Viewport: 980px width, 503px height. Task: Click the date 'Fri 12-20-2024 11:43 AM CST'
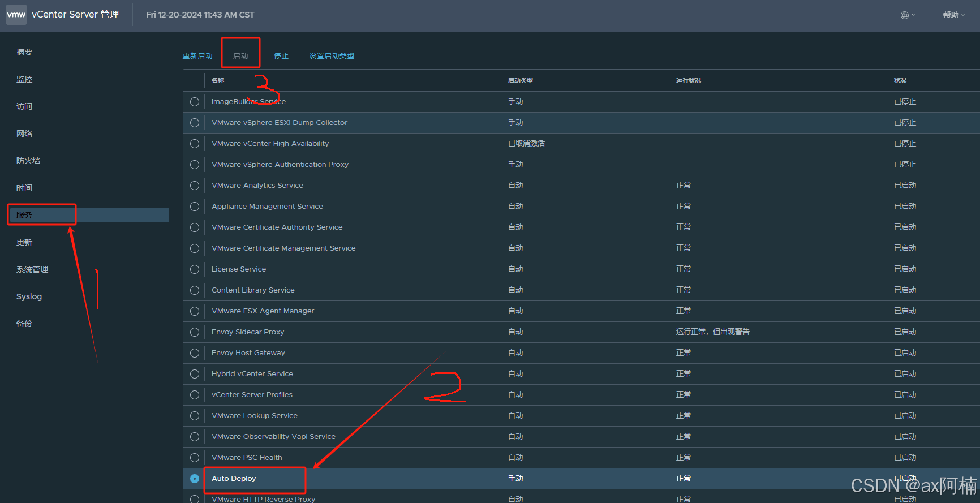coord(200,15)
